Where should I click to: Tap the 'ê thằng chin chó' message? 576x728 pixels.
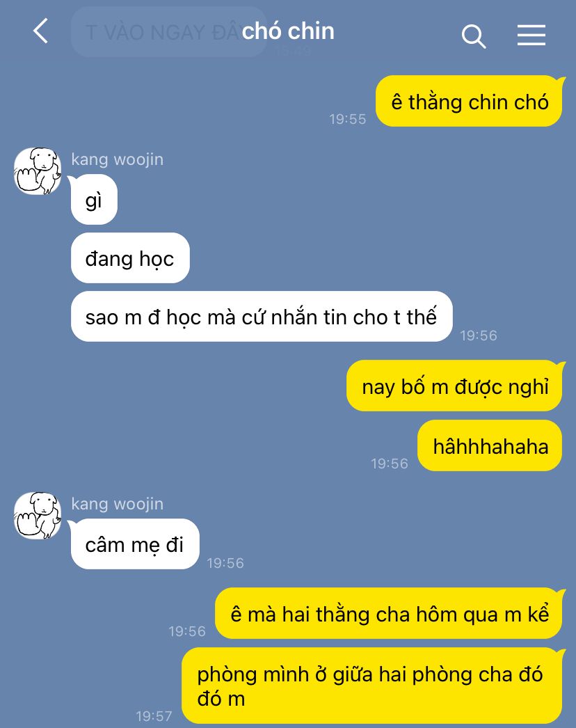[470, 101]
